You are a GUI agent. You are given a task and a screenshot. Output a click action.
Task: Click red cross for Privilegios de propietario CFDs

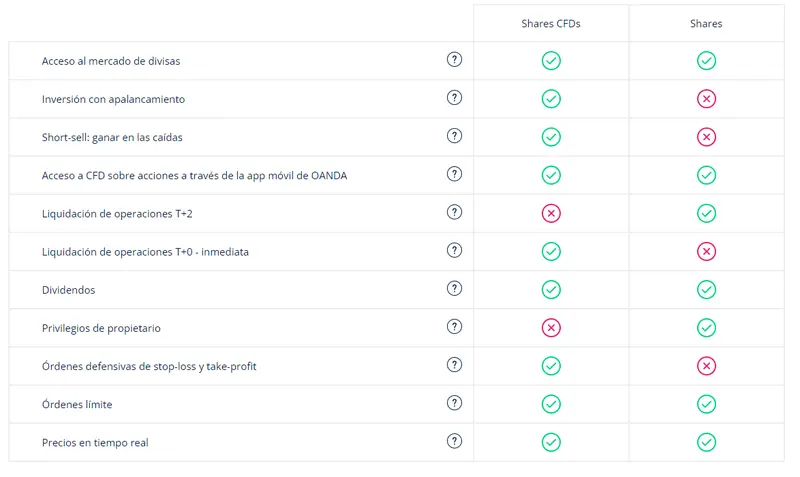pyautogui.click(x=551, y=328)
